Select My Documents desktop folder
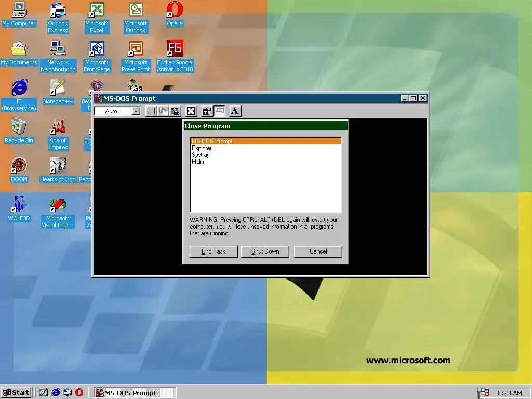Screen dimensions: 532x399 click(19, 54)
